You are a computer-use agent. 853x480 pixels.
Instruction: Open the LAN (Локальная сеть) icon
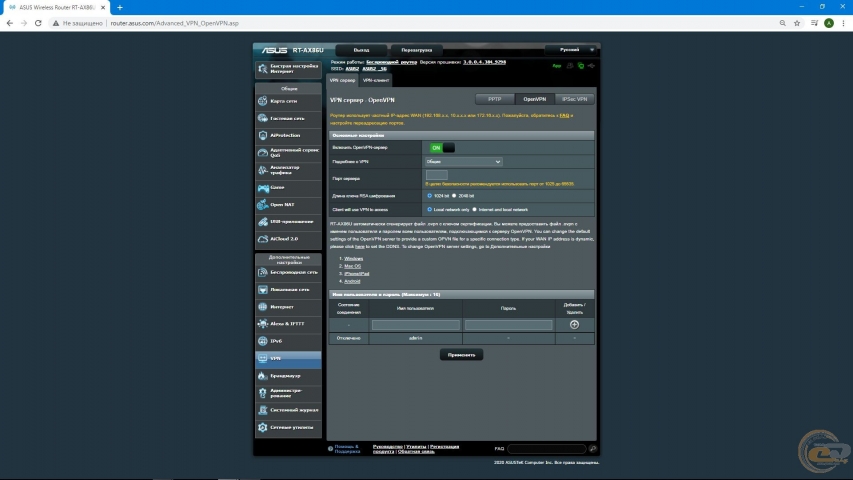pos(263,290)
